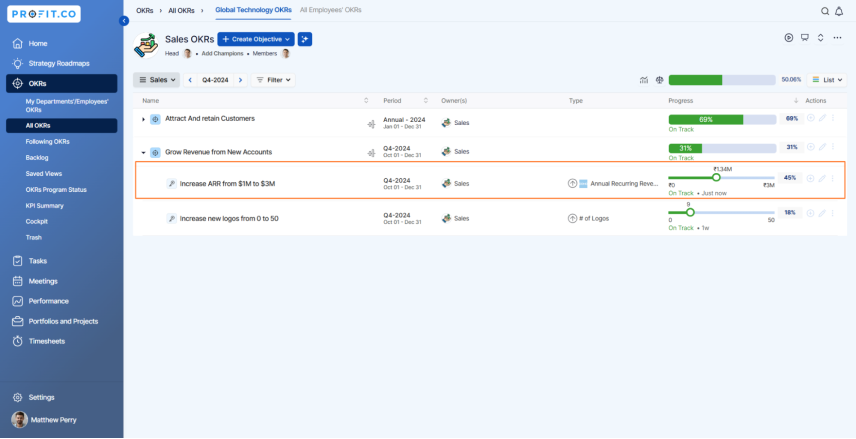Click the expand/collapse all arrows icon
The width and height of the screenshot is (856, 439).
[x=821, y=38]
